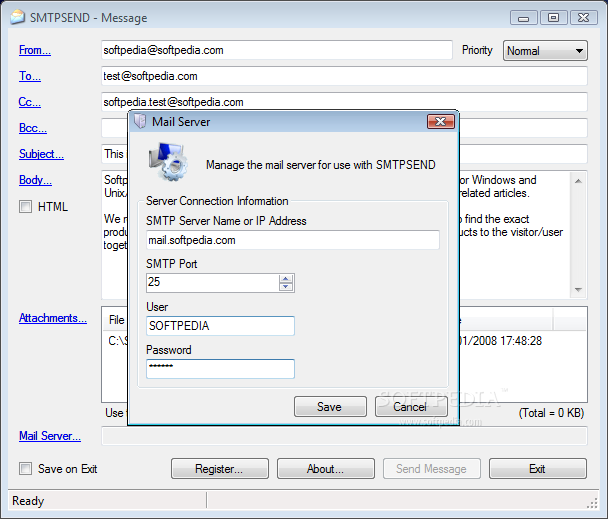The height and width of the screenshot is (519, 608).
Task: Open the Priority dropdown
Action: (x=545, y=51)
